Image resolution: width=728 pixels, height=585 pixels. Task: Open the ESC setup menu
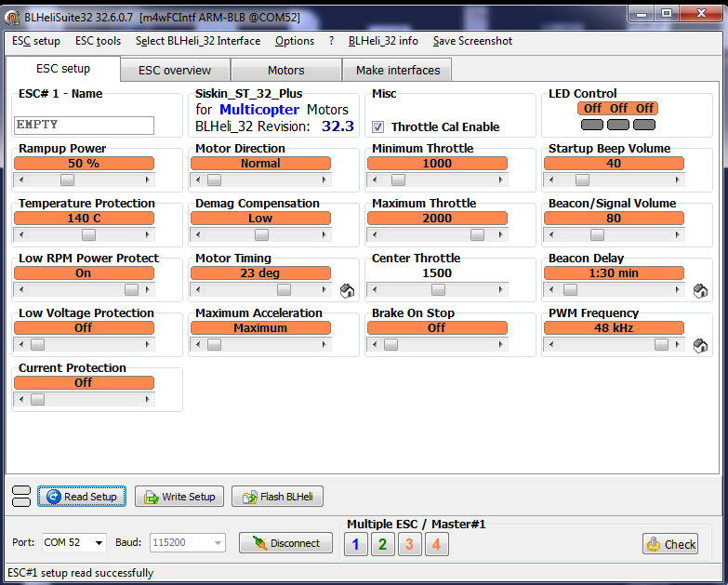tap(36, 41)
